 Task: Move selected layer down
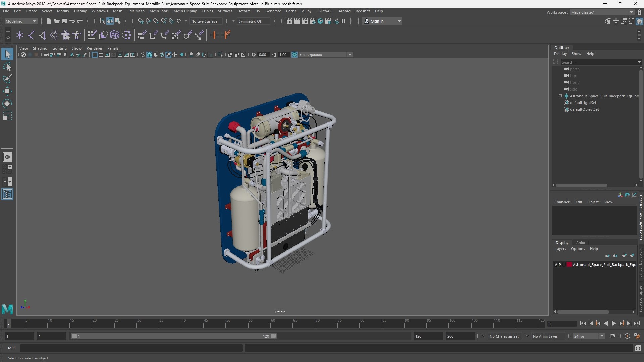point(615,256)
